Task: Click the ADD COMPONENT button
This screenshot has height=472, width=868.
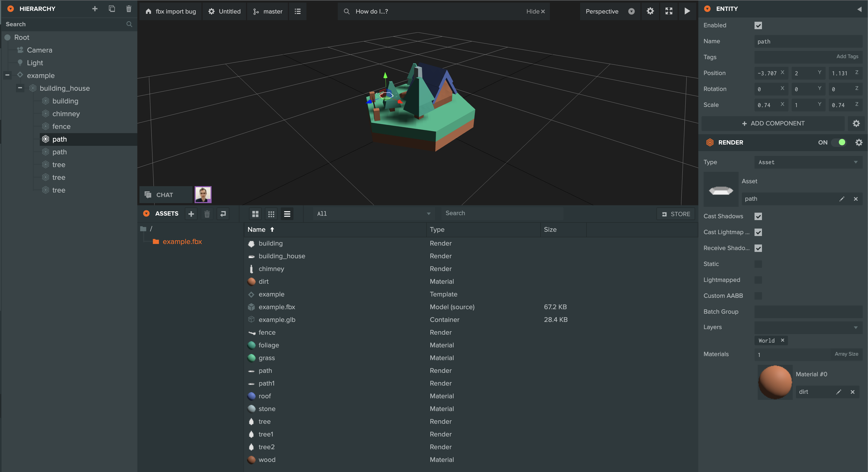Action: pyautogui.click(x=773, y=123)
